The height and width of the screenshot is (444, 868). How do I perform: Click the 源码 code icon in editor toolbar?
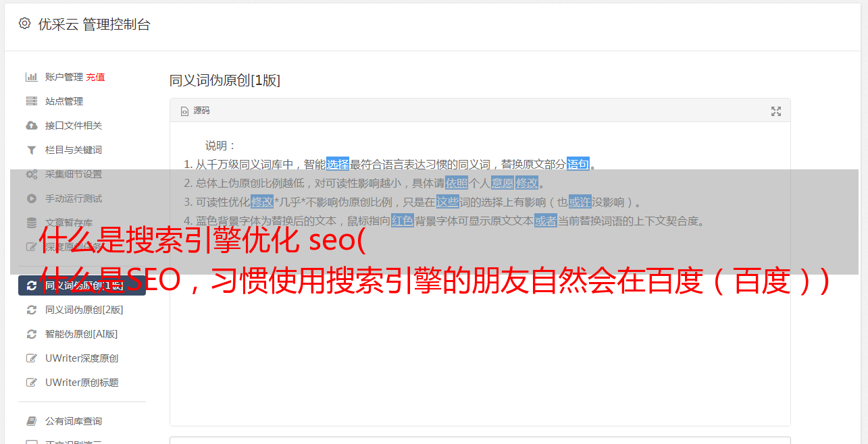(x=184, y=111)
